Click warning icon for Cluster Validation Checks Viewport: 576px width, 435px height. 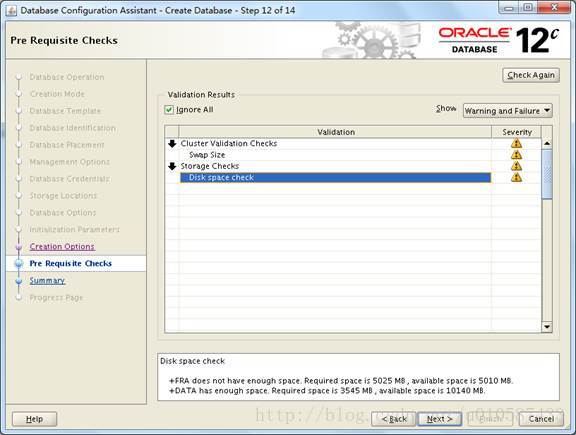click(516, 143)
